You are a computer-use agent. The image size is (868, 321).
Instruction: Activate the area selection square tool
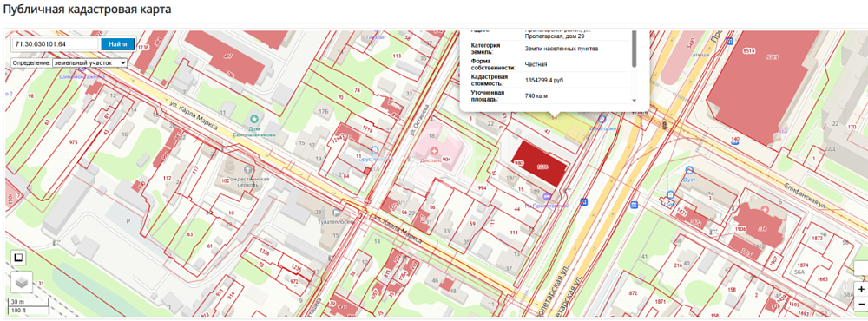point(18,258)
